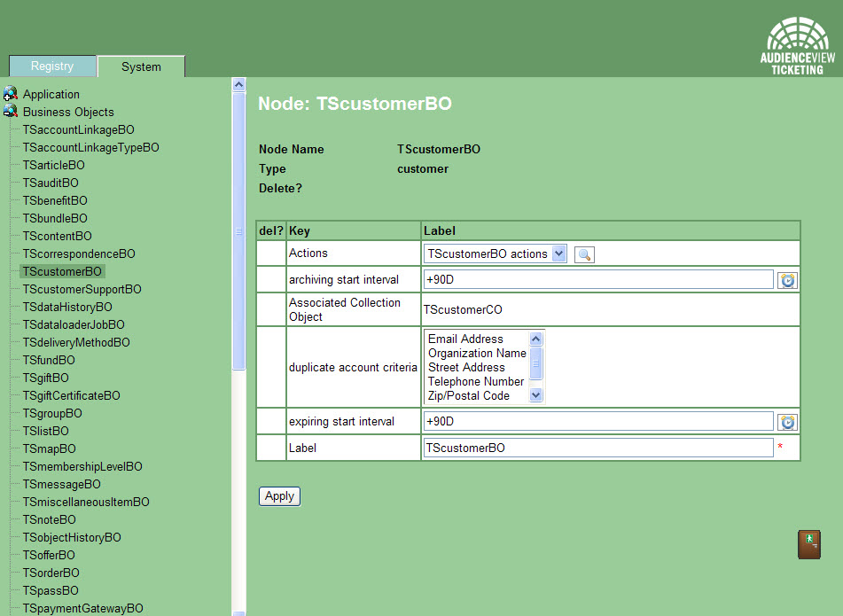This screenshot has width=843, height=616.
Task: Select TSgiftCertificateBO in the tree
Action: (72, 395)
